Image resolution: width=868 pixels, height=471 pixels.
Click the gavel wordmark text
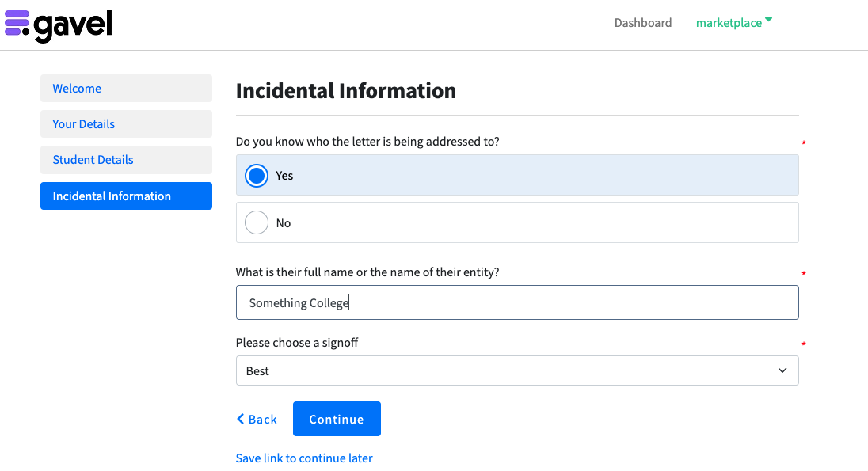[x=73, y=25]
